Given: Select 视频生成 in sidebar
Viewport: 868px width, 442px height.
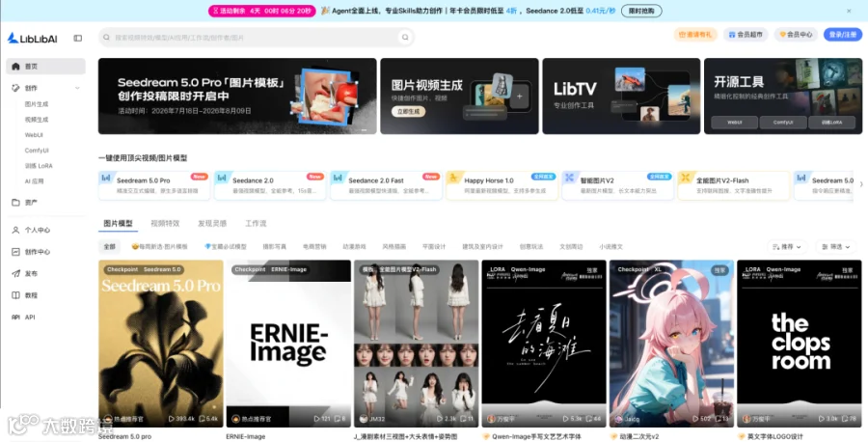Looking at the screenshot, I should [x=37, y=119].
